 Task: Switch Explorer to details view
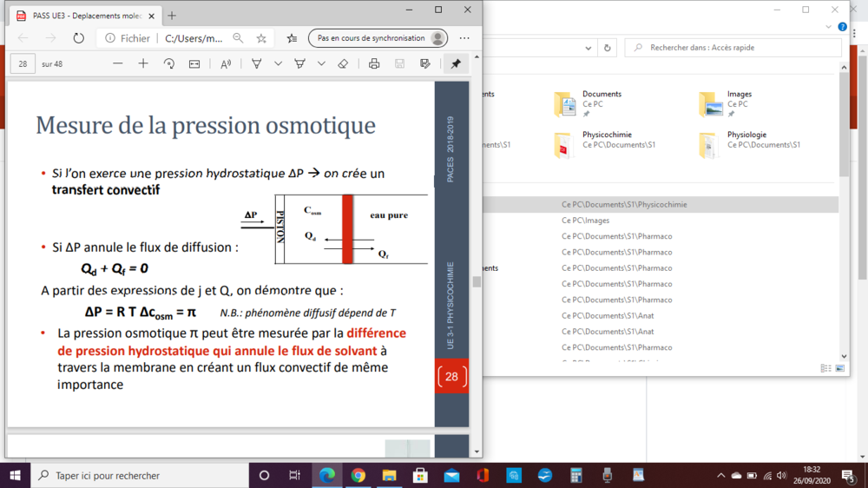coord(825,369)
